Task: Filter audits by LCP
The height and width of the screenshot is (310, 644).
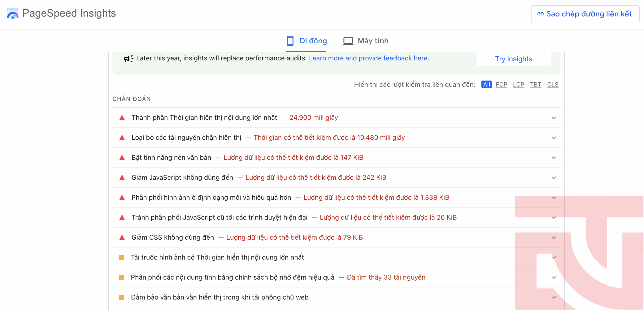Action: (518, 84)
